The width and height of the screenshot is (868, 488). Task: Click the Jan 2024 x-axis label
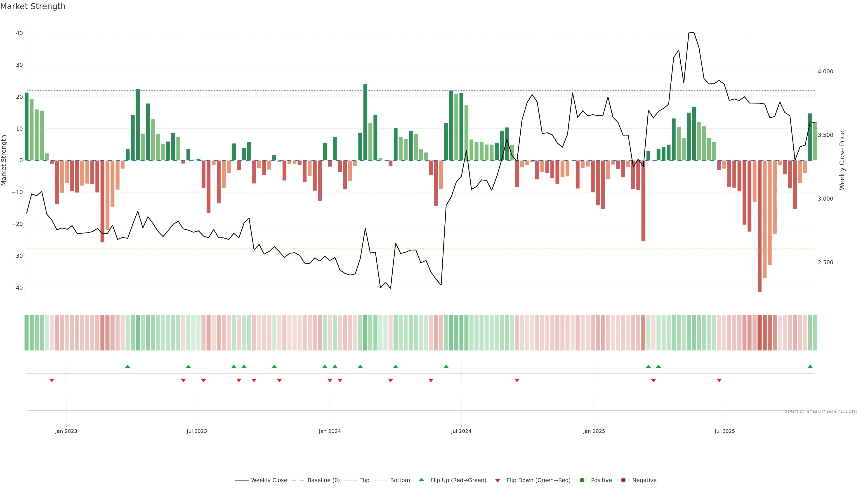330,431
